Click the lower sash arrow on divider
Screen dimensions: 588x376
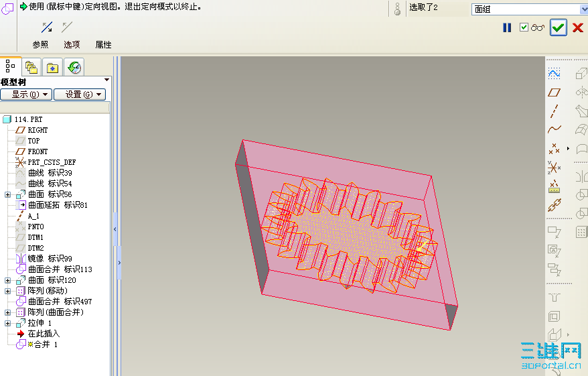(x=119, y=263)
